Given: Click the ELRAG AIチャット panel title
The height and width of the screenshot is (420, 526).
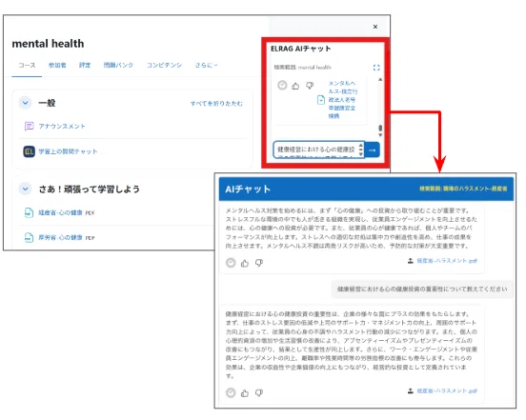Looking at the screenshot, I should pos(300,49).
